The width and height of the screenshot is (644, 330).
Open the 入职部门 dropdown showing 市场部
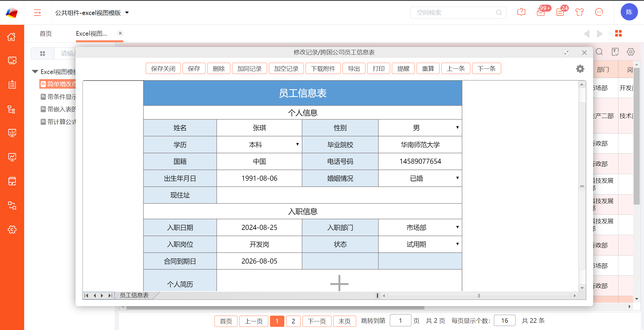click(x=457, y=227)
